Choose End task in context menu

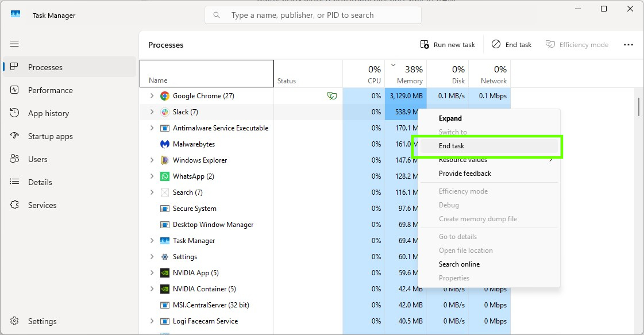(x=452, y=146)
